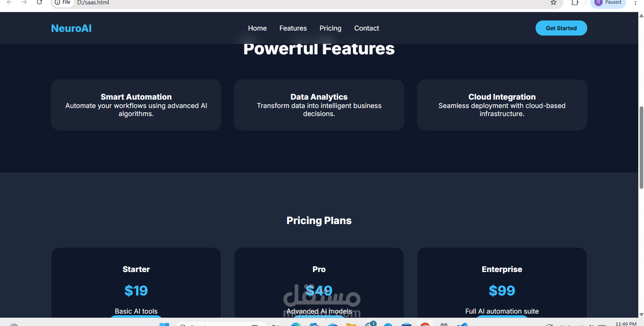Click the scrollbar up arrow
The width and height of the screenshot is (644, 326).
[x=641, y=15]
